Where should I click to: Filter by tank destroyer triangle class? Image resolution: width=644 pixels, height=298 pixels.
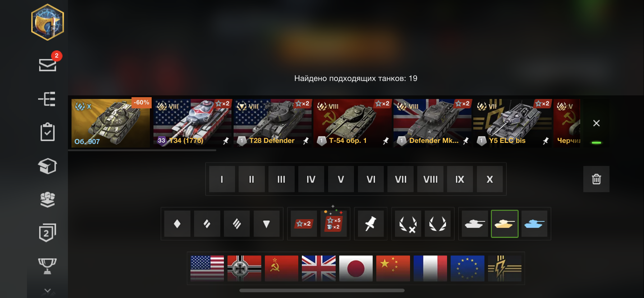coord(266,224)
